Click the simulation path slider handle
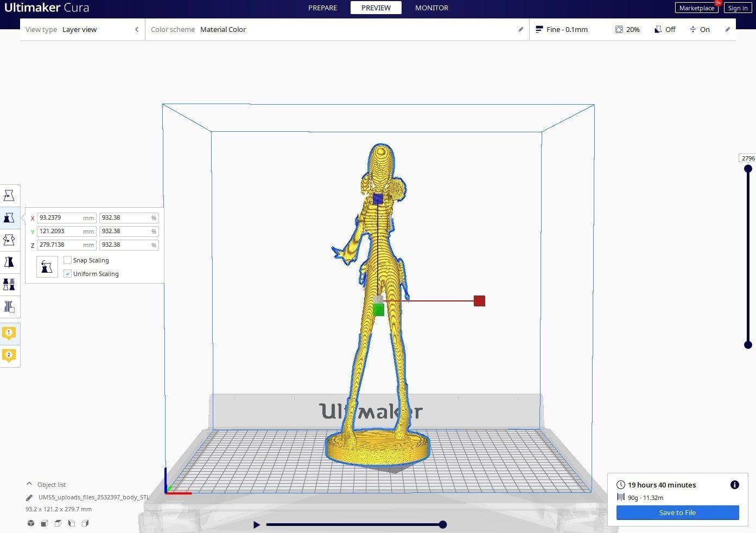Image resolution: width=756 pixels, height=533 pixels. click(443, 524)
